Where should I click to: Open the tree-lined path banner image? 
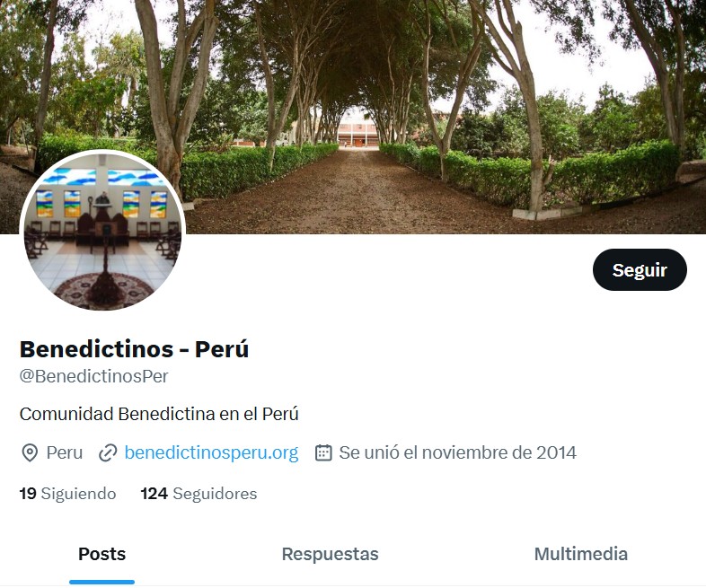353,117
